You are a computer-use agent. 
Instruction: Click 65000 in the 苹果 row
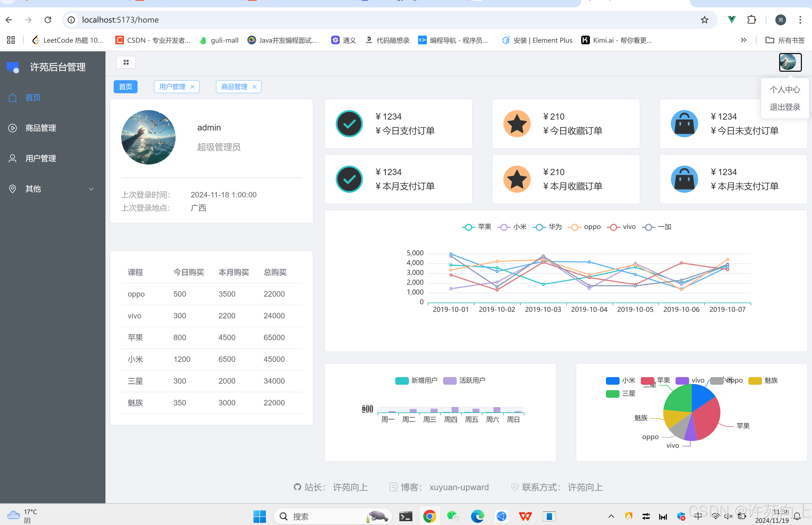pyautogui.click(x=274, y=337)
